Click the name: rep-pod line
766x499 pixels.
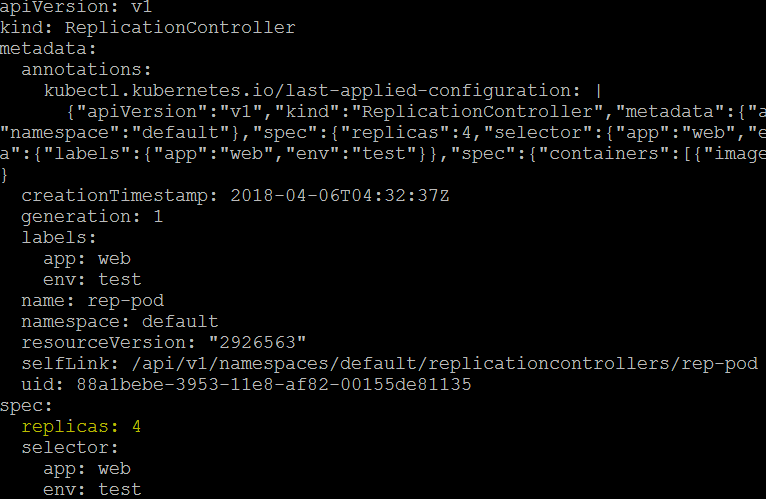tap(93, 301)
